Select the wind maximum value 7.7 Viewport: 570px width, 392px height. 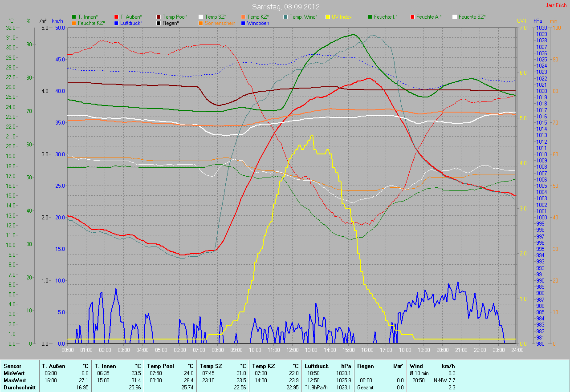coord(452,380)
